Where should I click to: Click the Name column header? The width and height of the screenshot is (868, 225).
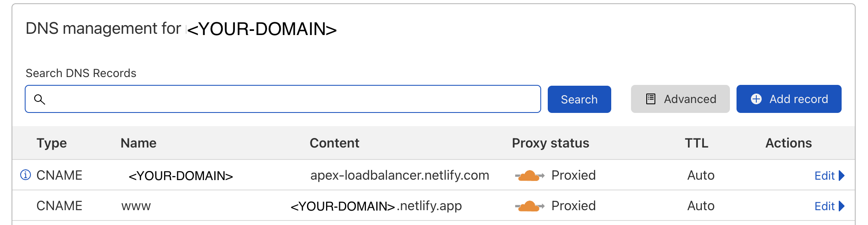click(138, 143)
